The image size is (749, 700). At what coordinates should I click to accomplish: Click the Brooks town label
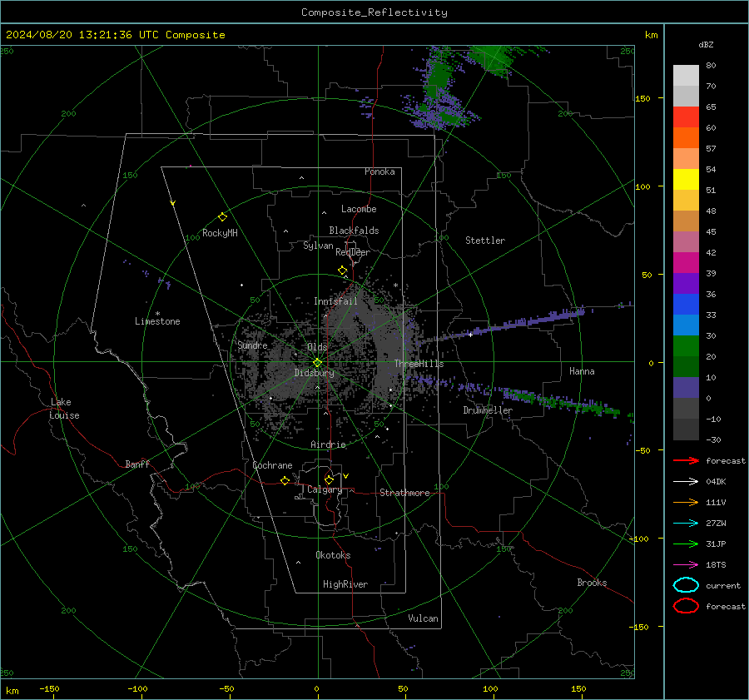592,583
